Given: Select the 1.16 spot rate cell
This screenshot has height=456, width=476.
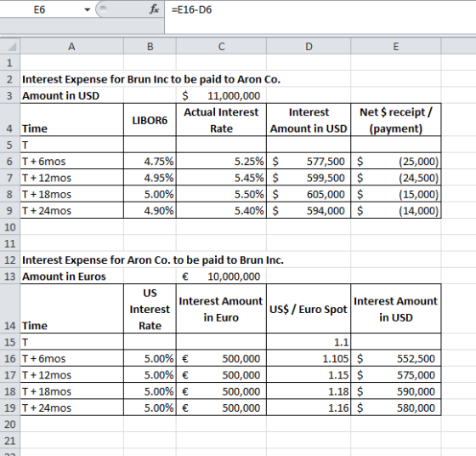Looking at the screenshot, I should [309, 408].
